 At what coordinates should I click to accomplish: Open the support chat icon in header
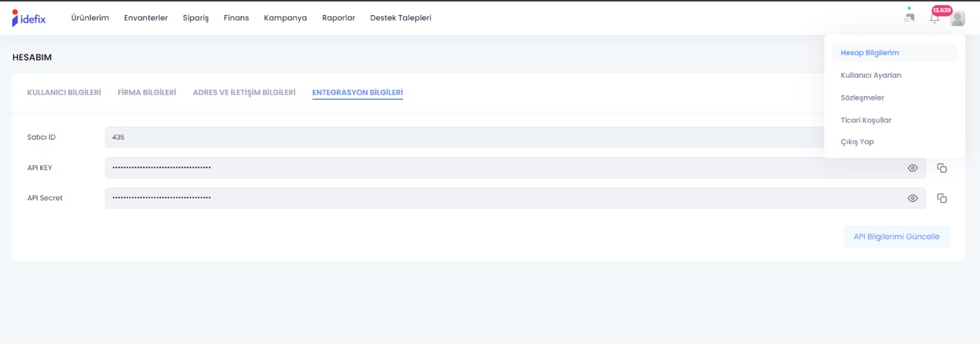pos(910,17)
